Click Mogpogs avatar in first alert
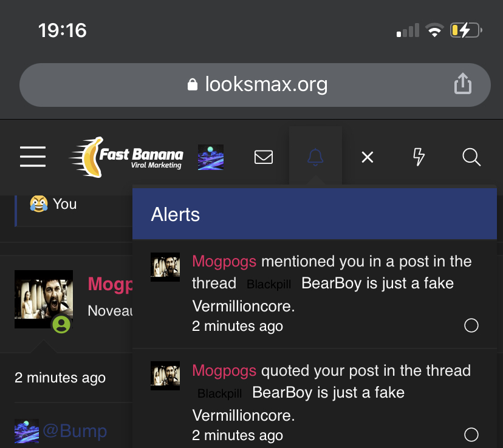Viewport: 503px width, 448px height. 165,267
